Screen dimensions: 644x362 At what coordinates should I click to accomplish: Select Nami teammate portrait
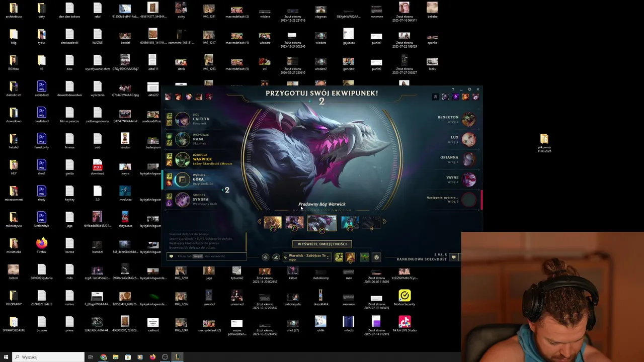pos(182,139)
